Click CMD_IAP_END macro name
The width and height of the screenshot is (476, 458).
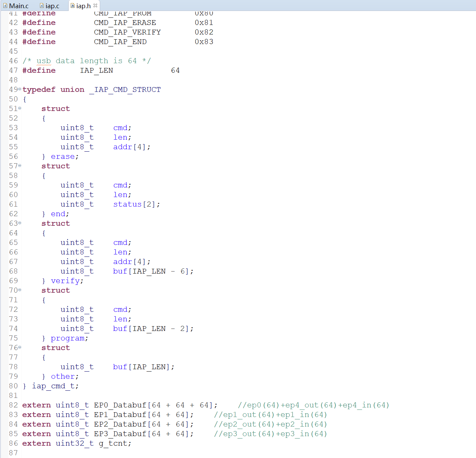click(x=120, y=42)
